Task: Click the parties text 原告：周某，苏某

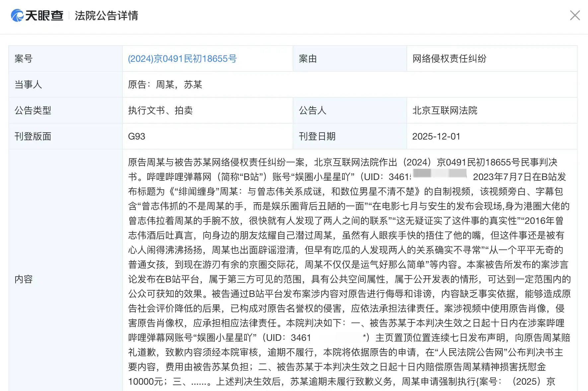Action: click(165, 85)
